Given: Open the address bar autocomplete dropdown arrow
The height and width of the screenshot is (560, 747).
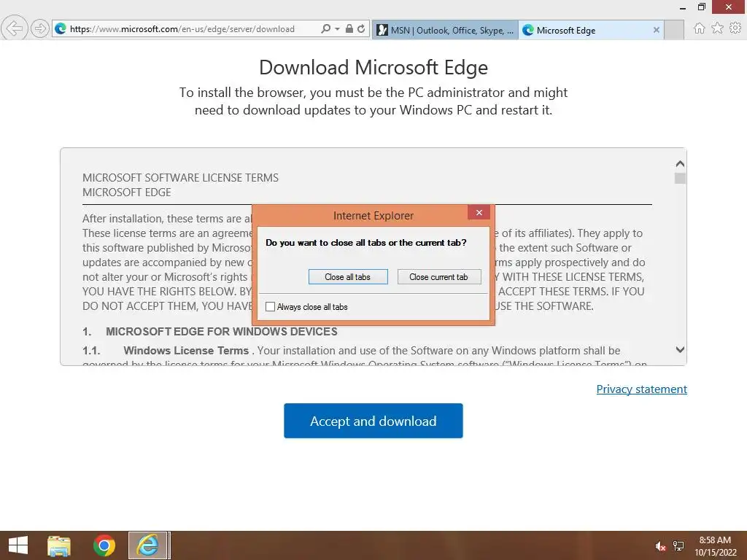Looking at the screenshot, I should (x=337, y=29).
